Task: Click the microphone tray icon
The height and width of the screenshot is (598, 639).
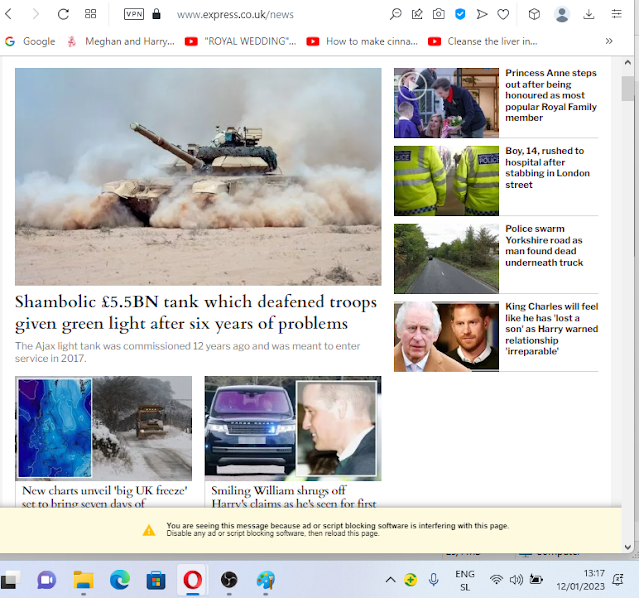Action: [434, 580]
